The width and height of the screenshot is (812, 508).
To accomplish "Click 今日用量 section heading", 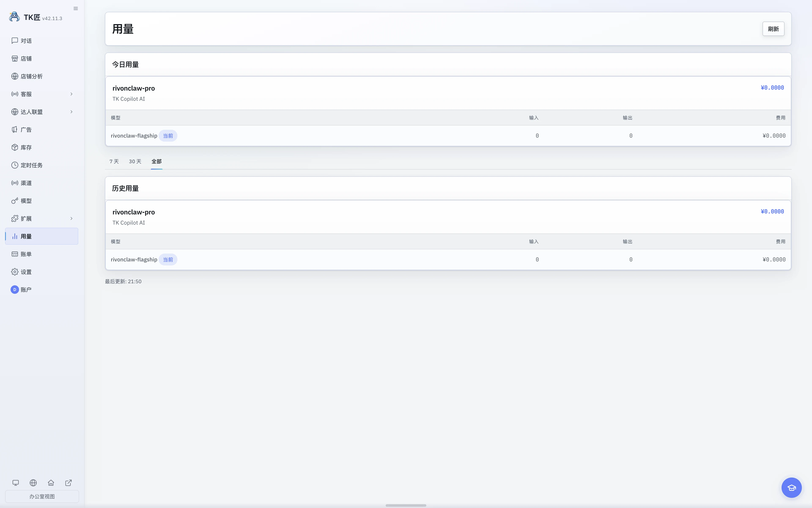I will pos(125,65).
